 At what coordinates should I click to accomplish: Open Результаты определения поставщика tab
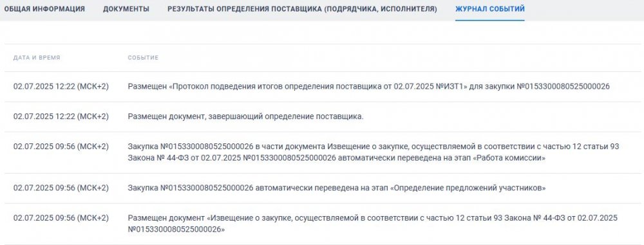(x=302, y=8)
